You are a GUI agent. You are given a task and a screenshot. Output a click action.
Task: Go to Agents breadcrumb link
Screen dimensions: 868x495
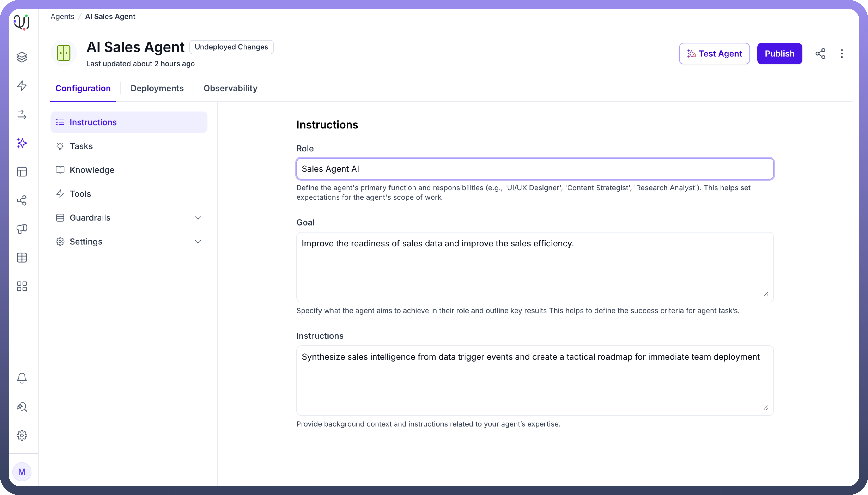[62, 17]
